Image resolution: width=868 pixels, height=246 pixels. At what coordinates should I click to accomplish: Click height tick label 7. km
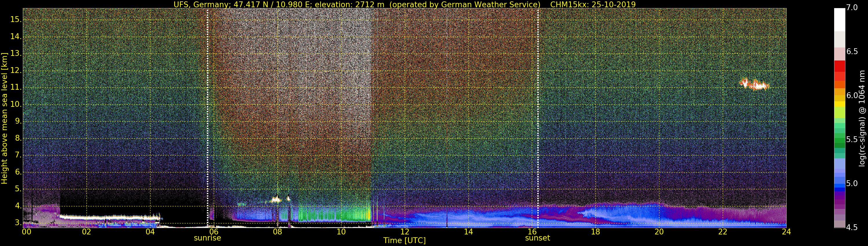click(x=18, y=155)
